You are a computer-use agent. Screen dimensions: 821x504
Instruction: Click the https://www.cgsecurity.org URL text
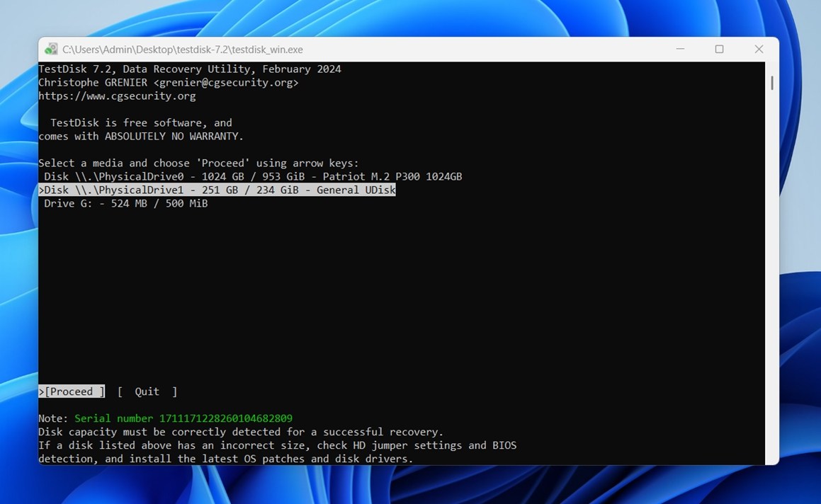tap(118, 96)
